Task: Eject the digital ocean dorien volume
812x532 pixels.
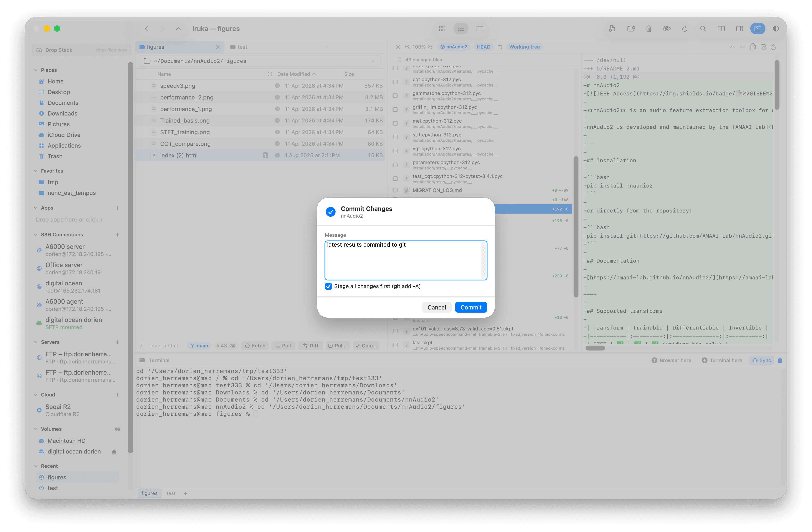Action: click(x=114, y=452)
